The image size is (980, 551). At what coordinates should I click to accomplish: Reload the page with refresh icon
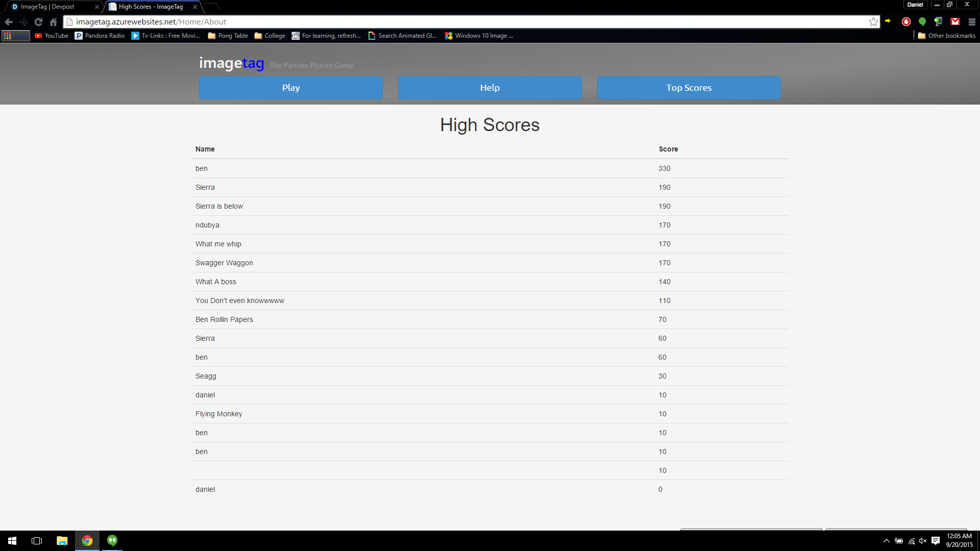click(38, 22)
